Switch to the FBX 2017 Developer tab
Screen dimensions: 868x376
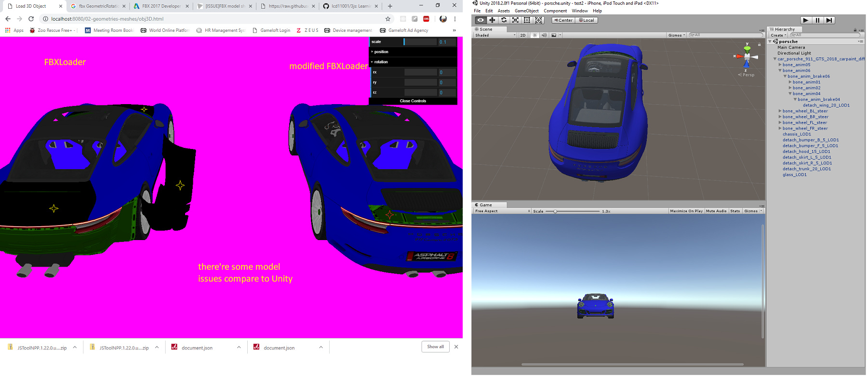pos(161,6)
